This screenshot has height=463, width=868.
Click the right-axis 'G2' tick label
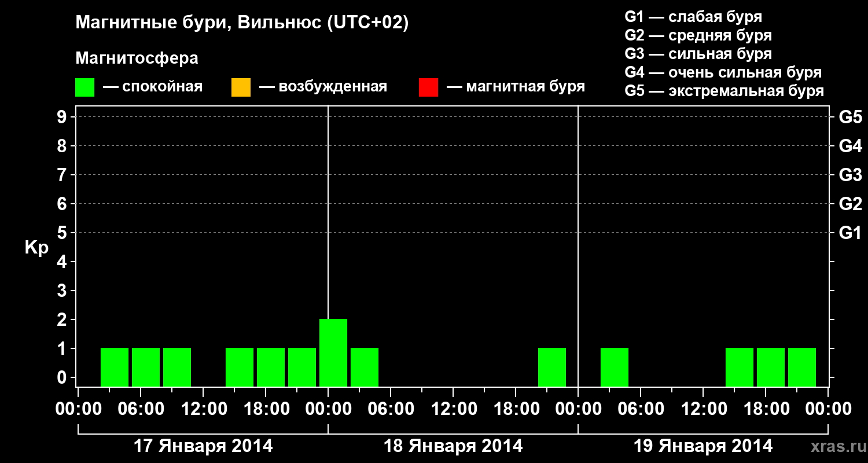coord(851,204)
